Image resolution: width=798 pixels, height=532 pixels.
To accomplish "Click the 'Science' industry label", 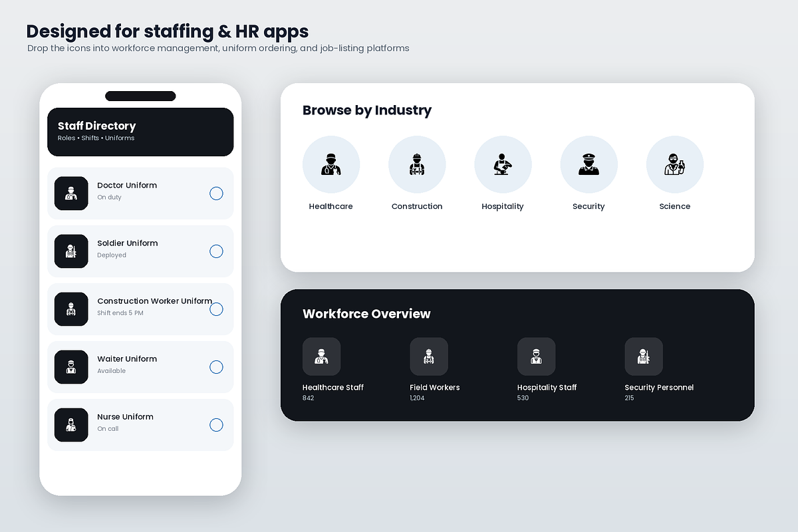I will click(675, 206).
